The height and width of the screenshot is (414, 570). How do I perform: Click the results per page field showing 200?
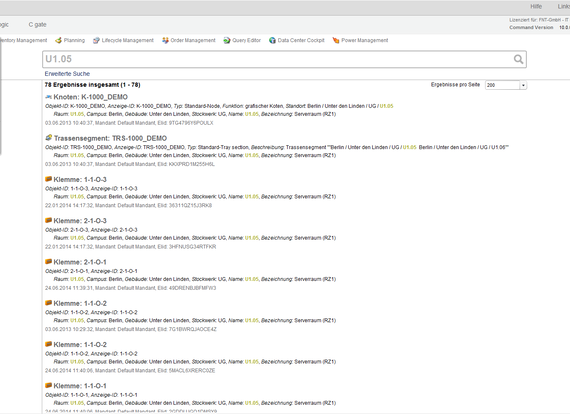pos(503,85)
